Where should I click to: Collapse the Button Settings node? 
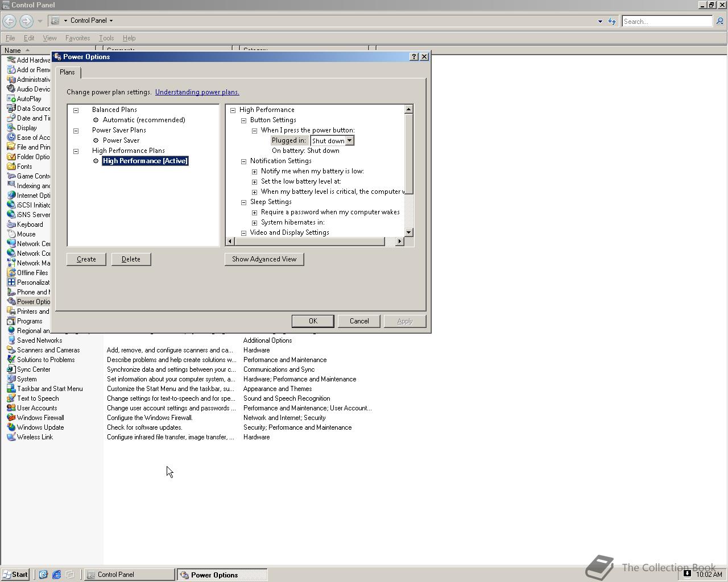click(x=243, y=120)
